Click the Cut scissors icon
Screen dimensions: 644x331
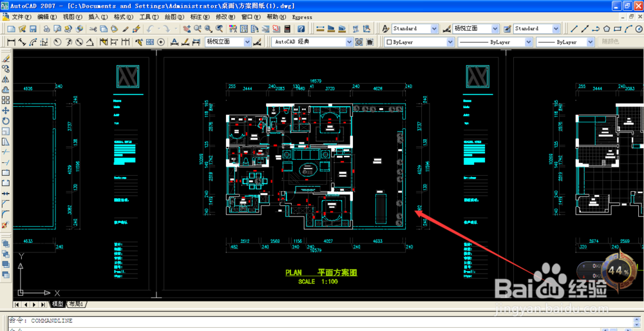coord(93,29)
